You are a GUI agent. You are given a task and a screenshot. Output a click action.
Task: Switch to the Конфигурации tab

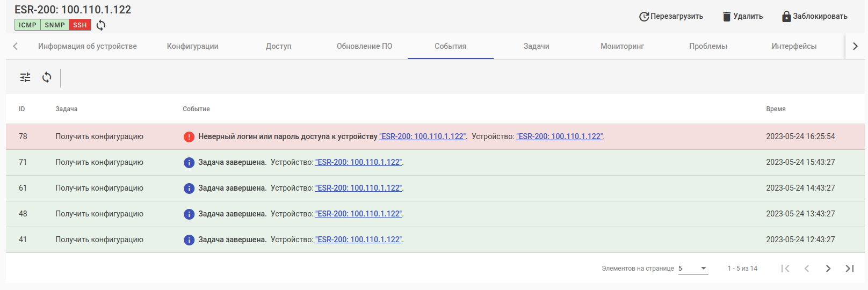click(192, 46)
